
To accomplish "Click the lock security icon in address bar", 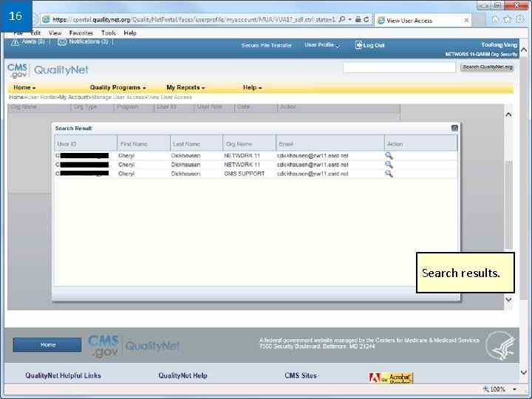I will point(358,19).
